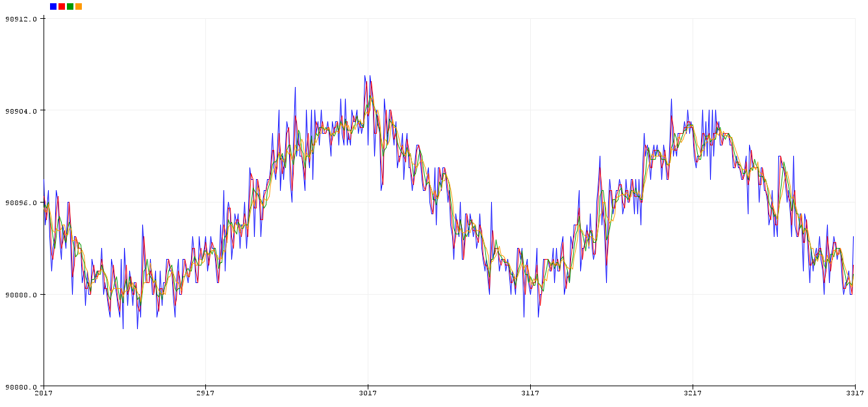Click the red series legend square

pyautogui.click(x=62, y=6)
